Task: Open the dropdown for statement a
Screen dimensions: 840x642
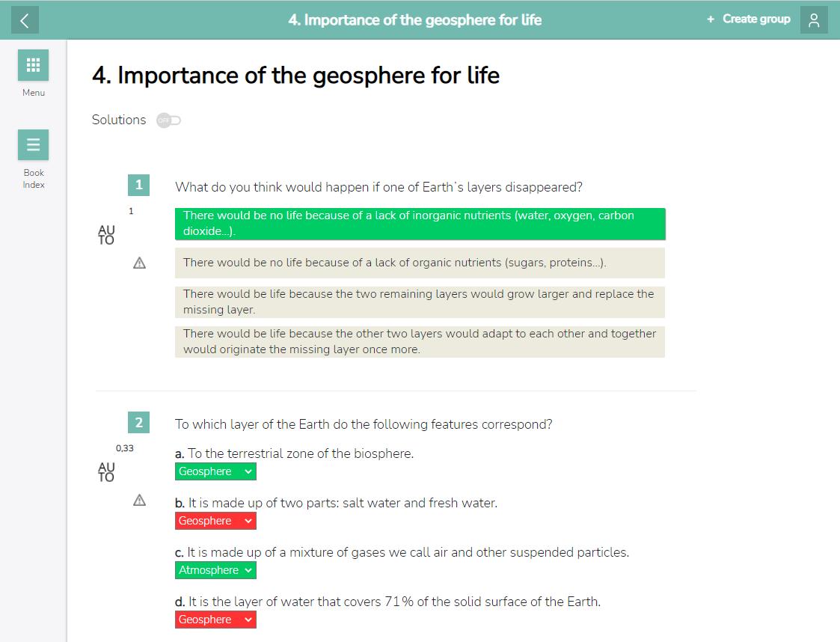Action: 215,471
